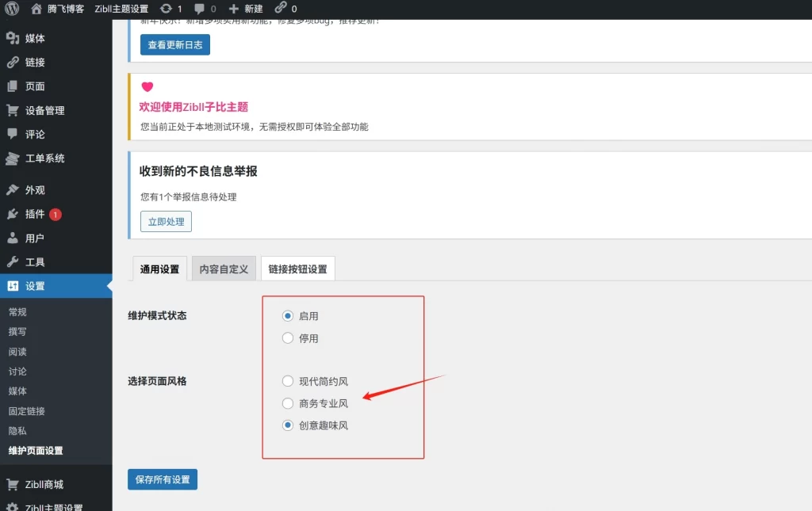
Task: Click 立即处理 to handle the report
Action: pyautogui.click(x=166, y=221)
